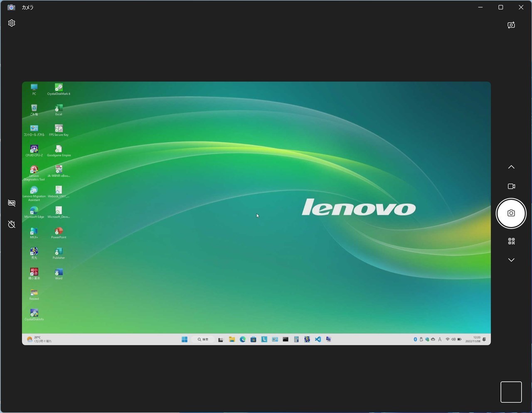Maximize the Camera window
Viewport: 532px width, 413px height.
point(500,7)
